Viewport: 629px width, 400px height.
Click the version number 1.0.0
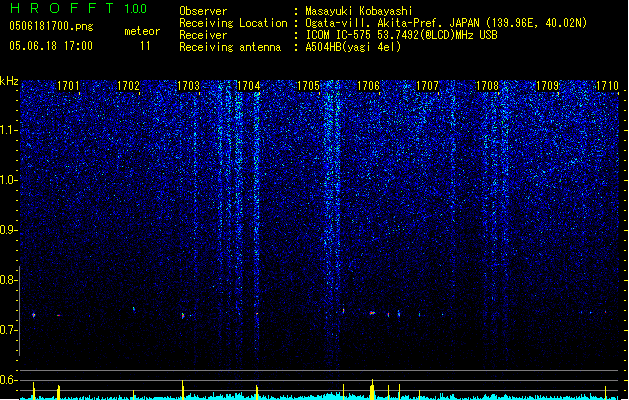coord(135,9)
